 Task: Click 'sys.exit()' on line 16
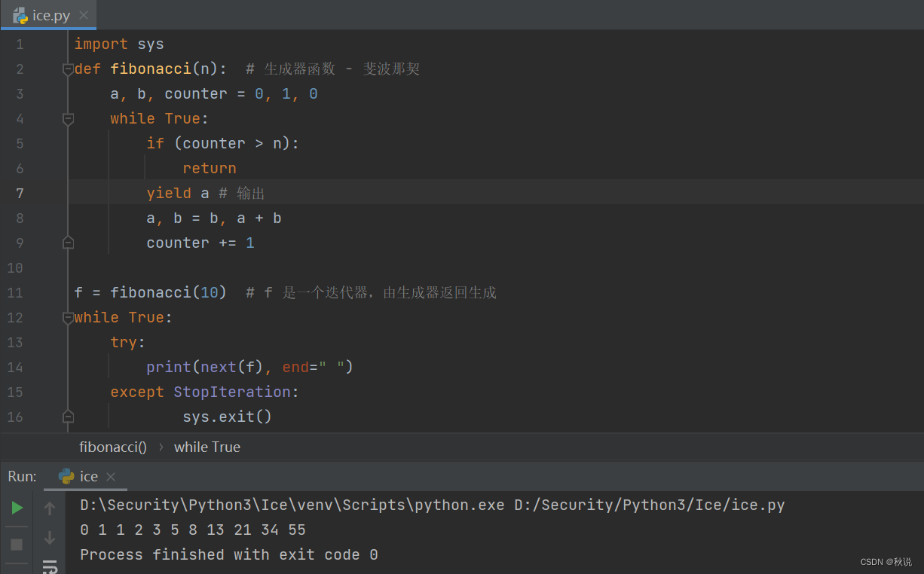[x=227, y=417]
